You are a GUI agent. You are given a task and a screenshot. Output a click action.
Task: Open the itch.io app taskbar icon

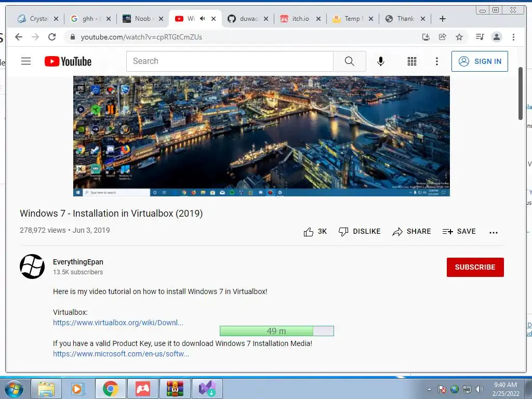[143, 389]
